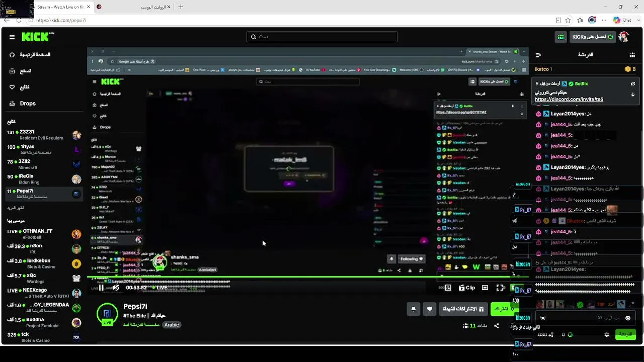Toggle theater mode on the player
The height and width of the screenshot is (362, 644).
click(485, 288)
